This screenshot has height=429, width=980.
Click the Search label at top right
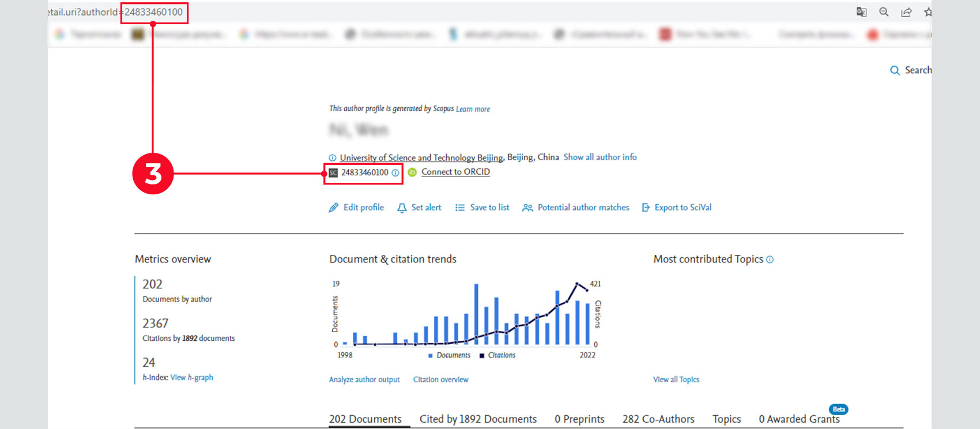click(918, 70)
